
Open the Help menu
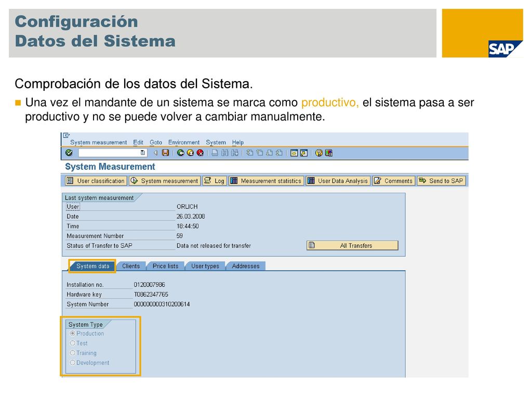[238, 142]
